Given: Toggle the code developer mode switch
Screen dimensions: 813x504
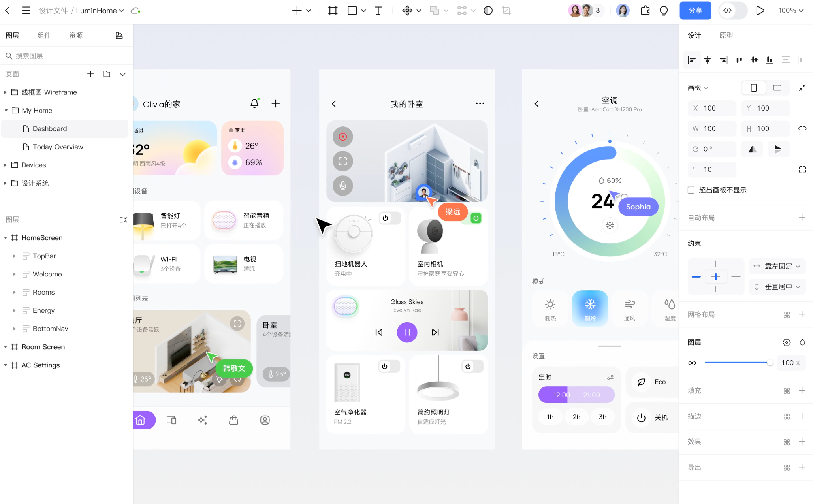Looking at the screenshot, I should [x=732, y=11].
